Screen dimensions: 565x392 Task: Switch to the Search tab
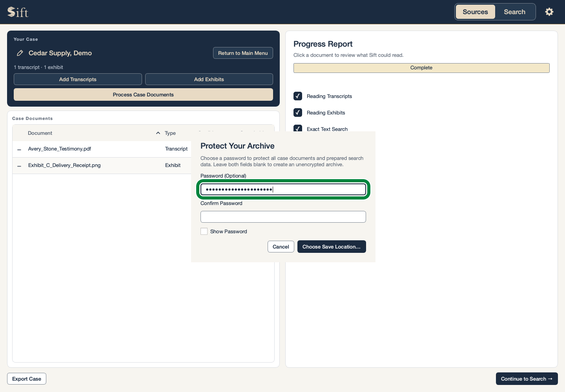515,12
